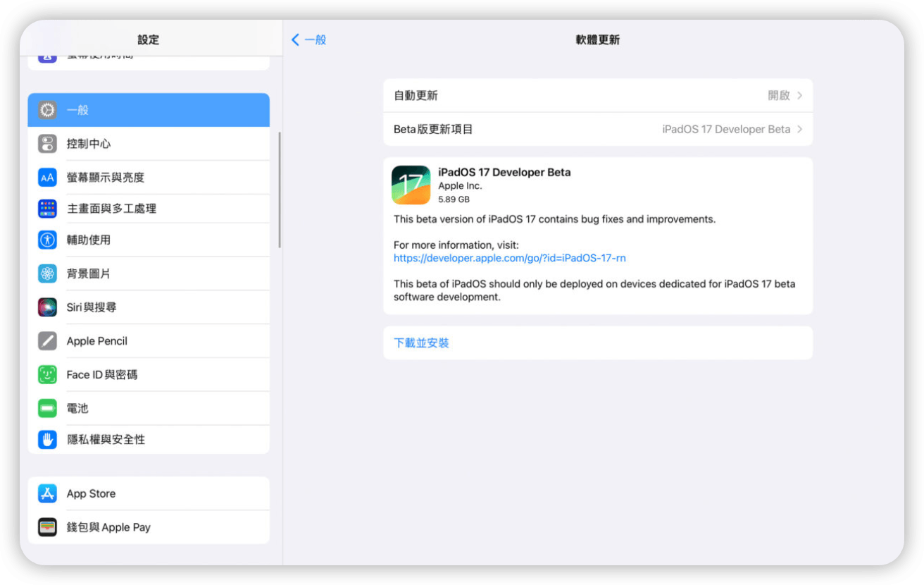The image size is (924, 585).
Task: Expand Beta版更新項目 chevron arrow
Action: (800, 130)
